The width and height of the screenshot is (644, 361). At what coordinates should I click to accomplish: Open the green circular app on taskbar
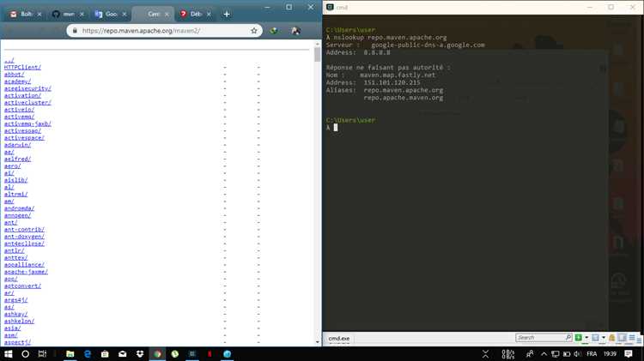(x=175, y=353)
